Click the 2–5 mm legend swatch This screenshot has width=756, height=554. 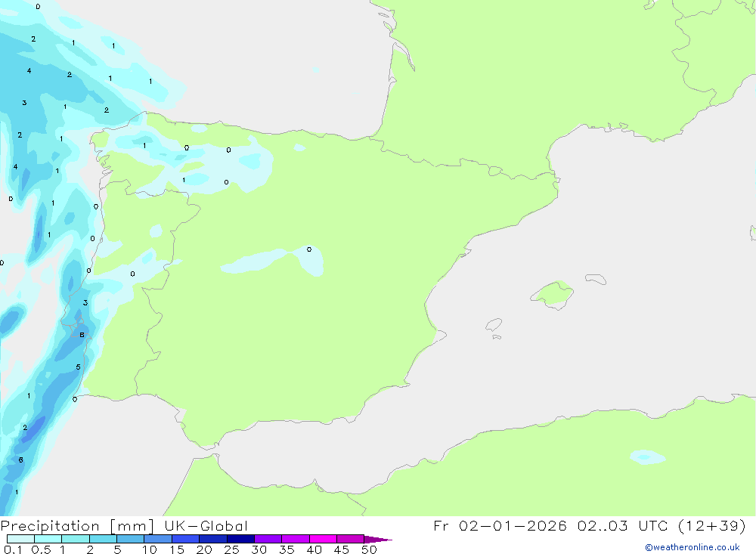[x=103, y=539]
